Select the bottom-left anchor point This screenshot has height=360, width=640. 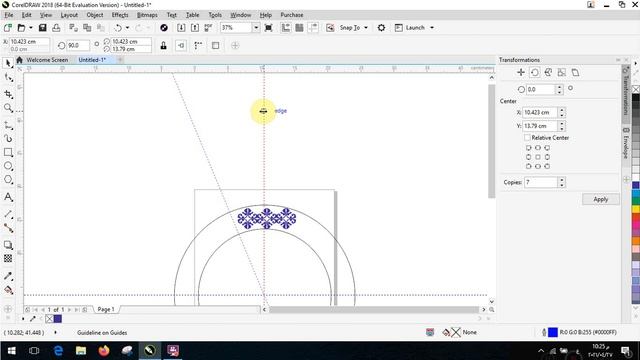point(529,166)
